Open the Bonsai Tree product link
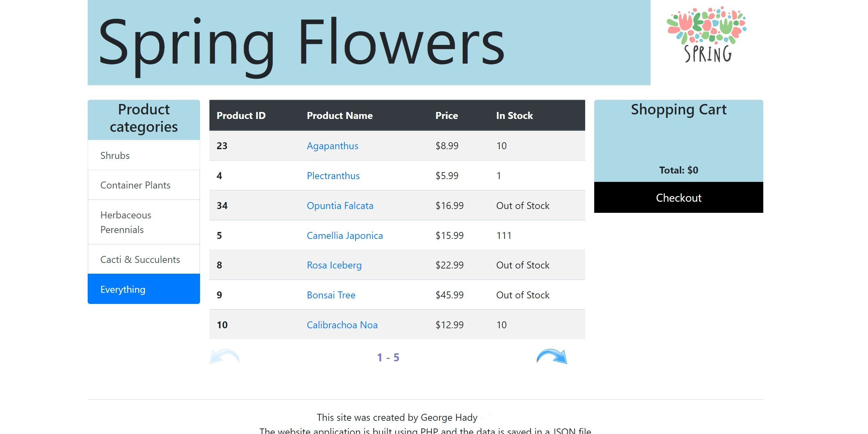 click(331, 295)
